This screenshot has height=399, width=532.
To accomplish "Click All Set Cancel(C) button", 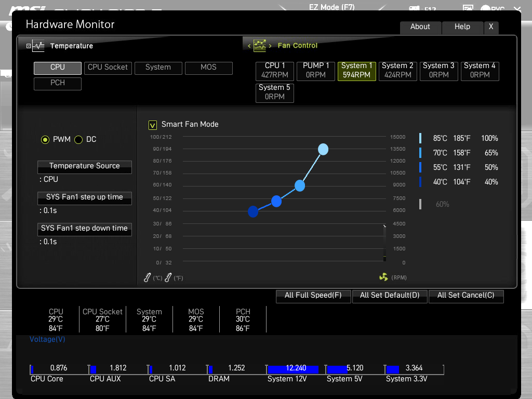I will [x=466, y=296].
